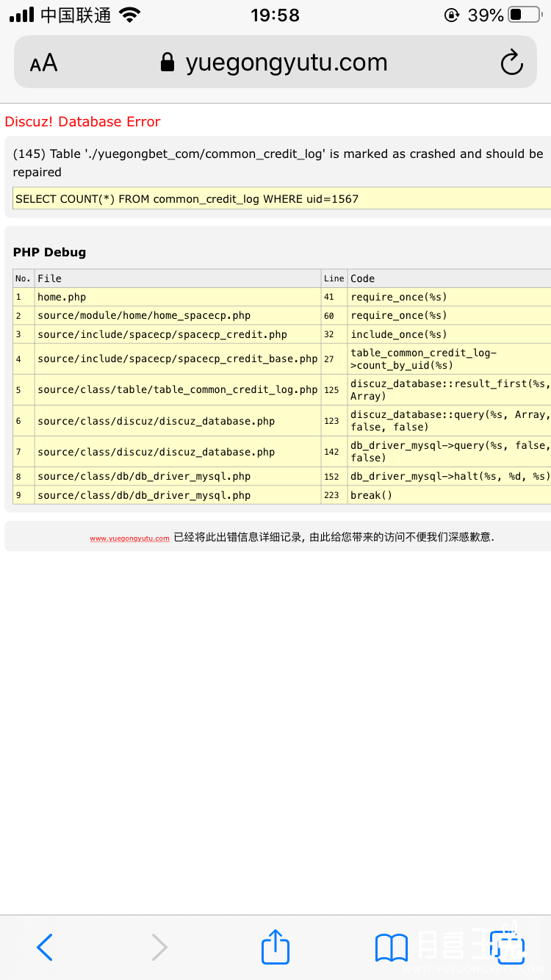Viewport: 551px width, 980px height.
Task: Click source/module/home/home_spacecp.php cell
Action: [x=178, y=315]
